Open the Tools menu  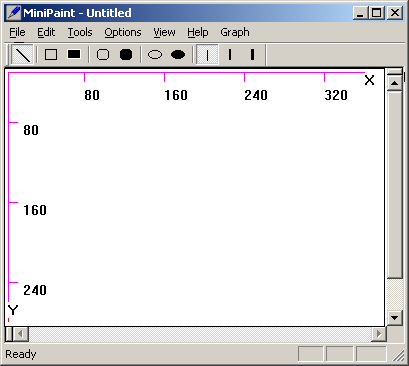(80, 32)
